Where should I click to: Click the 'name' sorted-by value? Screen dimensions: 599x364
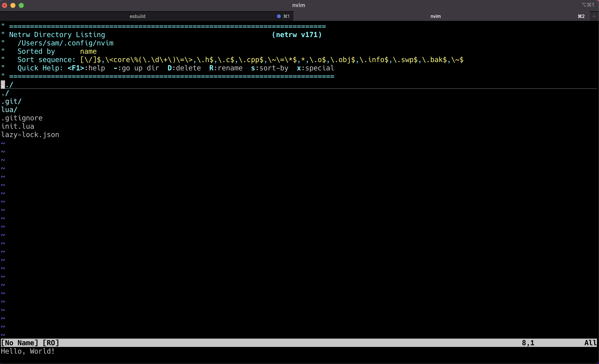pyautogui.click(x=89, y=51)
